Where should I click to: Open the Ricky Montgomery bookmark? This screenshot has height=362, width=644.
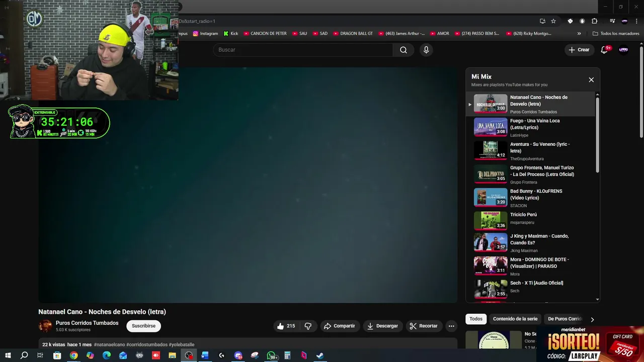point(528,34)
